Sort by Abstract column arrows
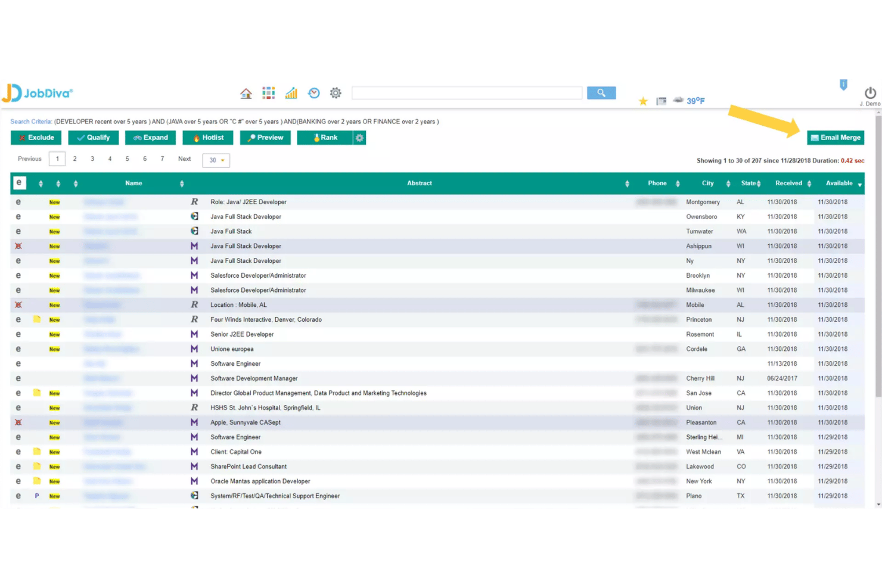This screenshot has height=588, width=882. 627,183
